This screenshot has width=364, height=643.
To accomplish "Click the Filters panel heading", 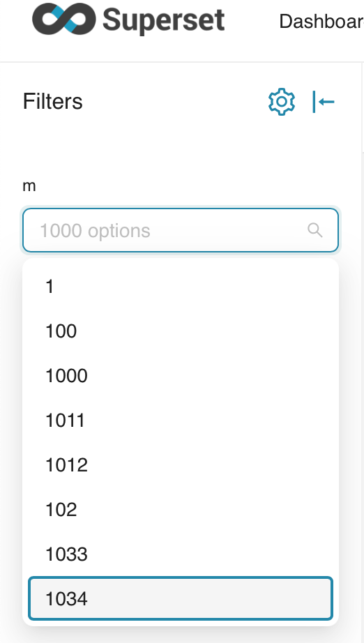I will pos(53,101).
